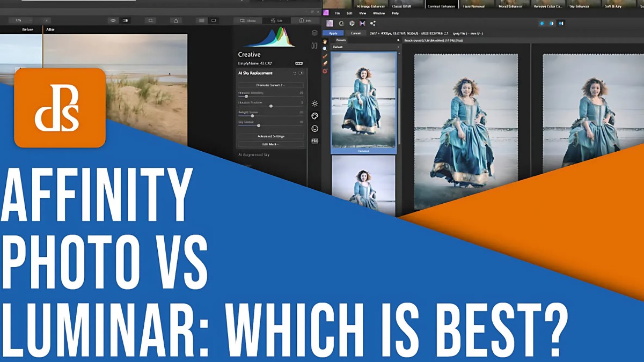Viewport: 644px width, 362px height.
Task: Expand the AI Augmented Sky tool
Action: click(x=254, y=154)
